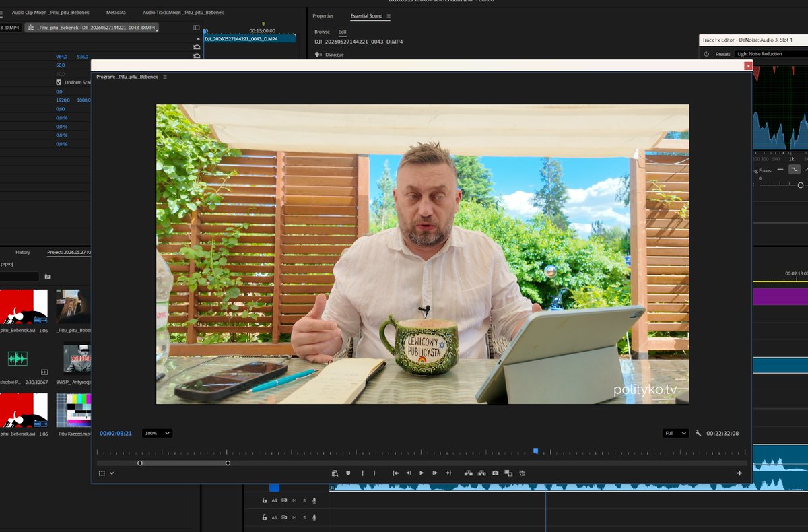Go to Out point button

(x=448, y=473)
